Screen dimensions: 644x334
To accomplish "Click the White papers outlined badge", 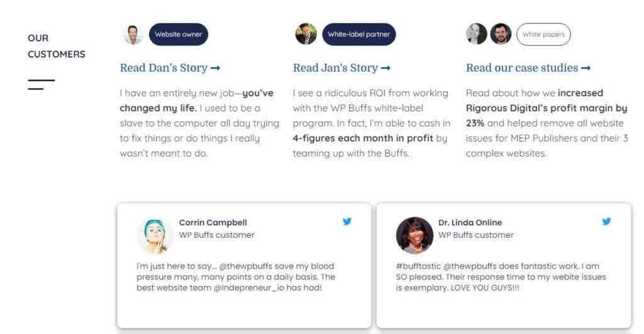I will coord(543,35).
